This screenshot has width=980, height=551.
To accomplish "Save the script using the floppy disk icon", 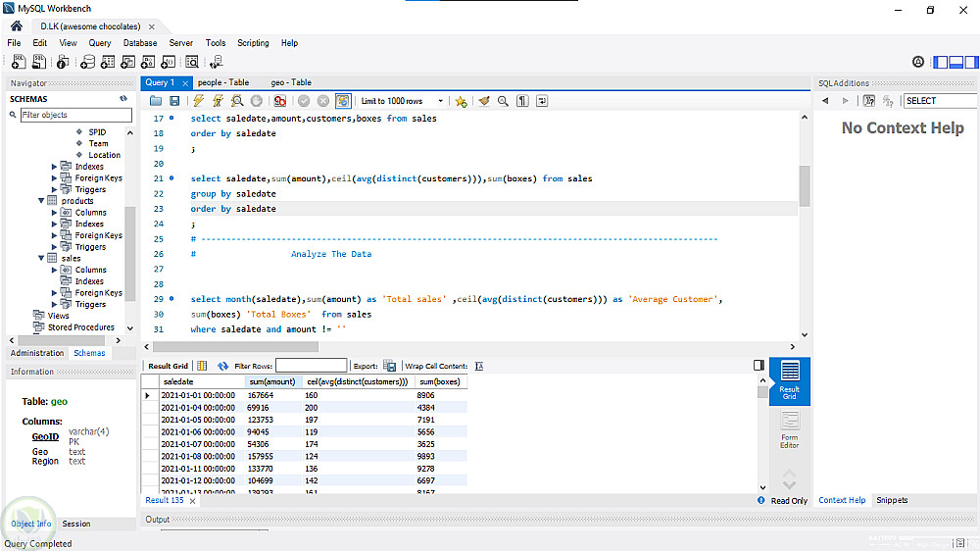I will coord(174,101).
